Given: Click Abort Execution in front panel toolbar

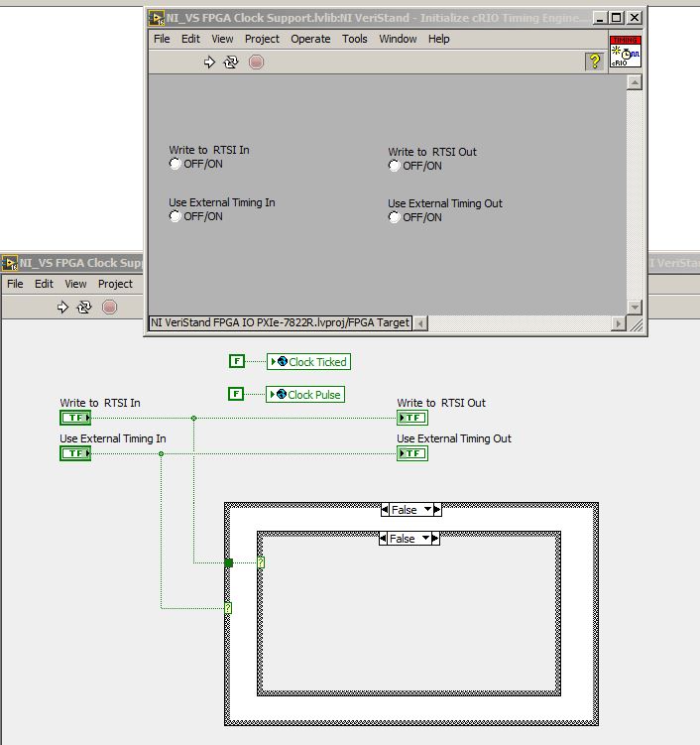Looking at the screenshot, I should [256, 62].
